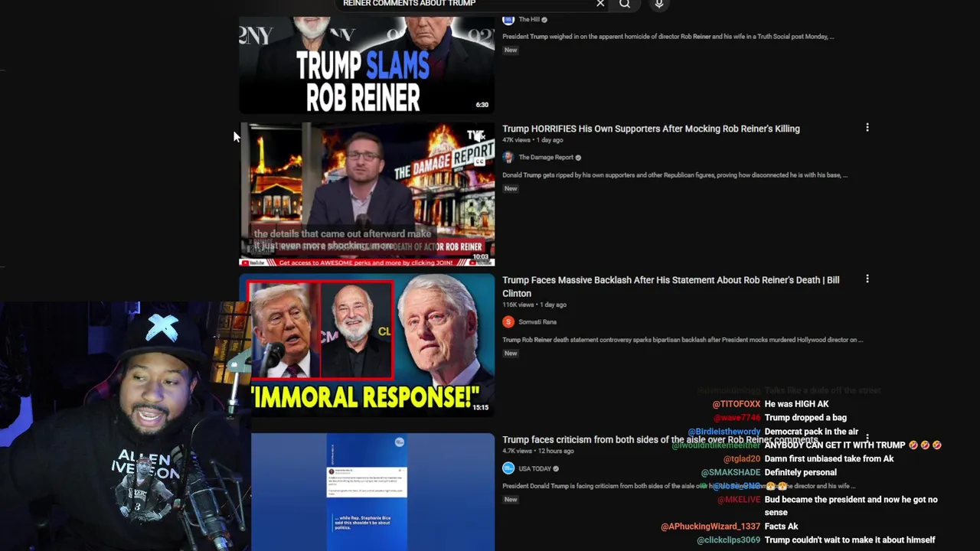The image size is (980, 551).
Task: Open The Damage Report video thumbnail
Action: (x=367, y=194)
